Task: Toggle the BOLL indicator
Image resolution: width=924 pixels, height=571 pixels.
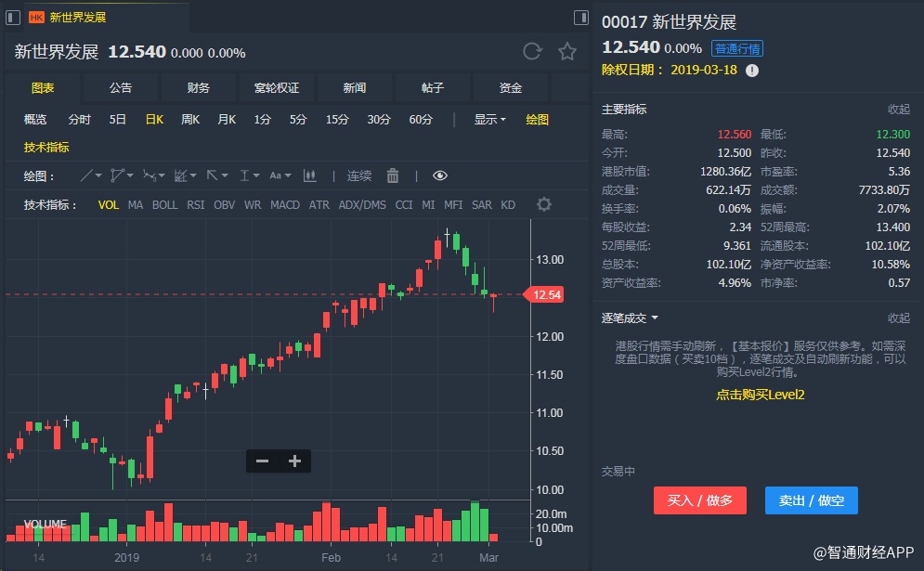Action: (x=164, y=204)
